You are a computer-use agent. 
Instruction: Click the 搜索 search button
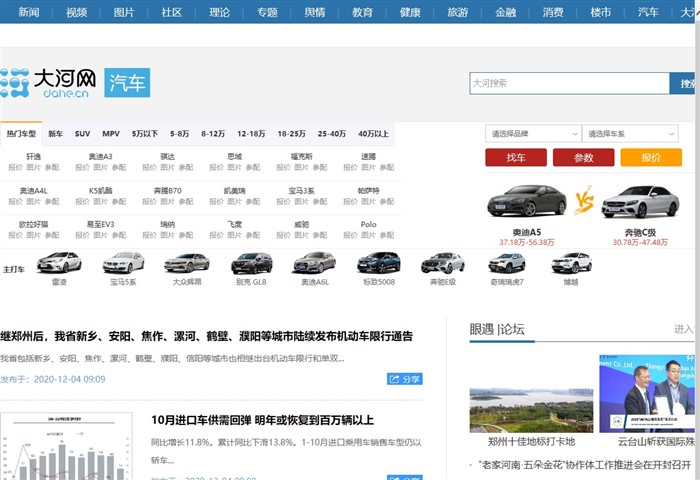pyautogui.click(x=683, y=83)
